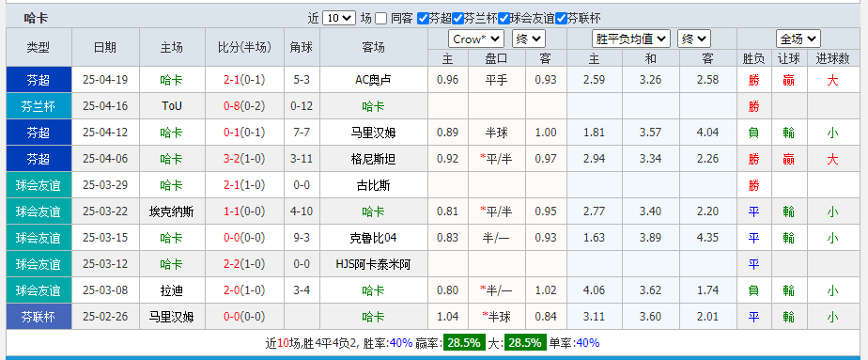Open the 全场 dropdown

(x=798, y=39)
